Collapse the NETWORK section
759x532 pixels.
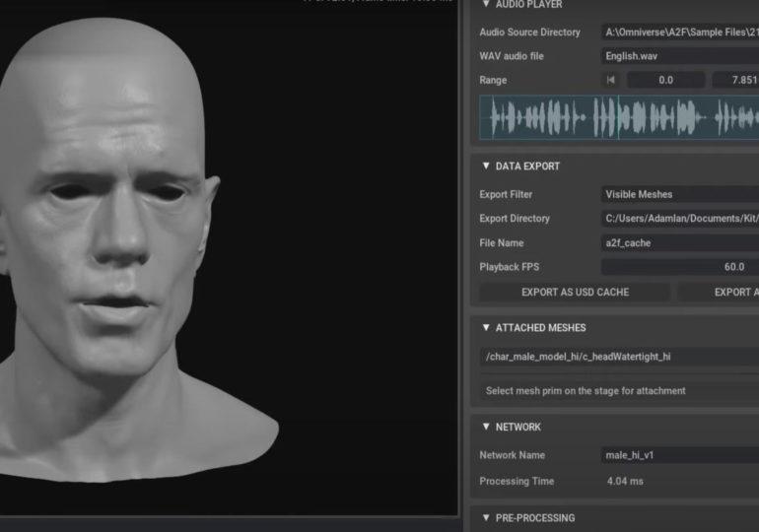coord(486,427)
